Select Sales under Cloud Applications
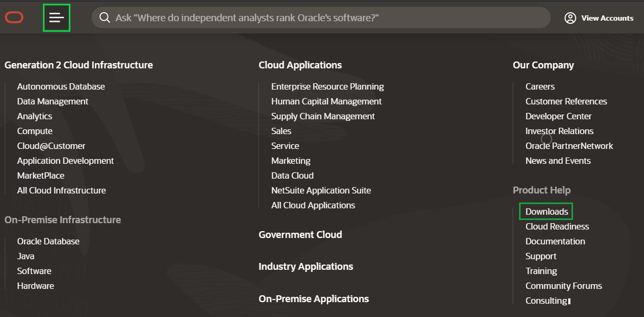 click(281, 131)
